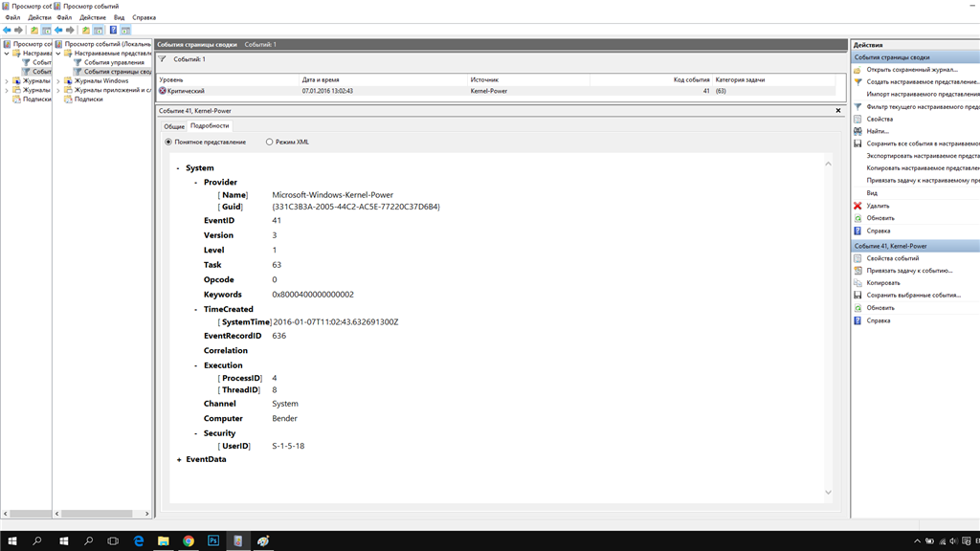Click the red critical error icon in event row
The height and width of the screenshot is (551, 980).
[163, 91]
